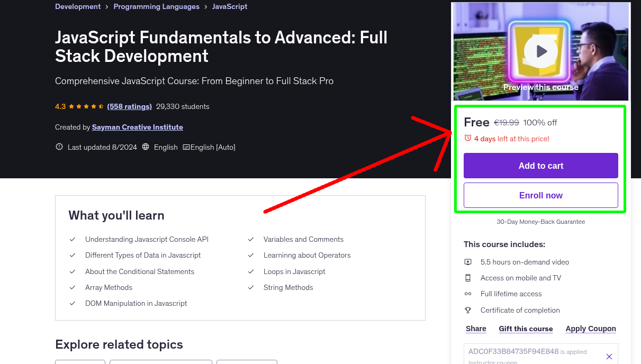This screenshot has height=364, width=641.
Task: Click the on-demand video icon
Action: tap(468, 262)
